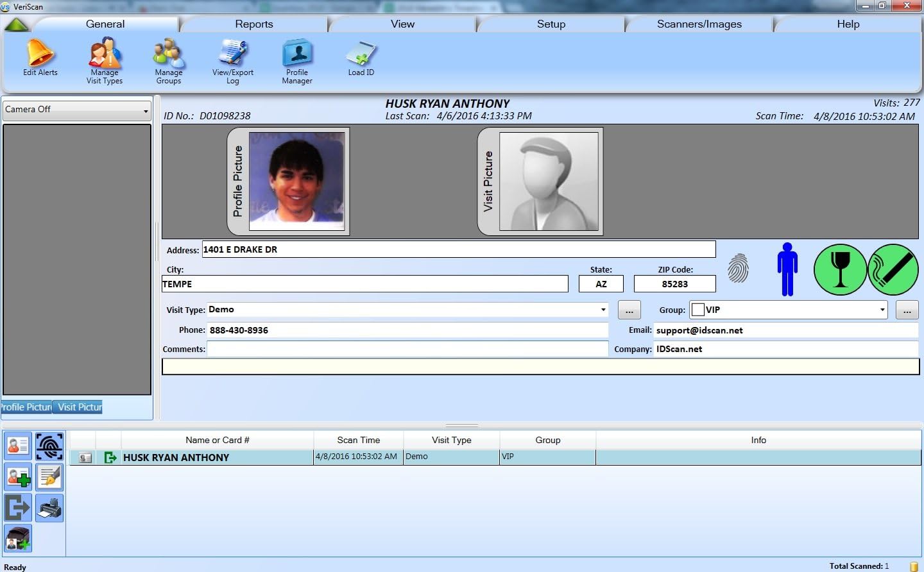Image resolution: width=924 pixels, height=572 pixels.
Task: Select the fingerprint scan icon in the sidebar
Action: pyautogui.click(x=49, y=445)
